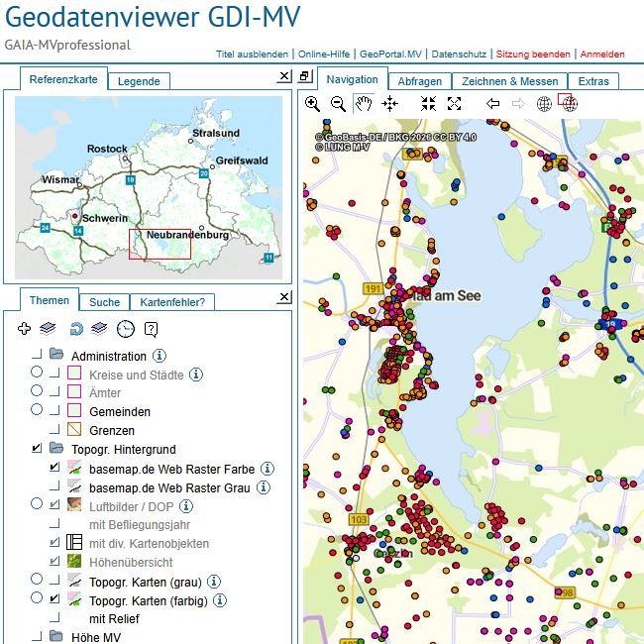The height and width of the screenshot is (644, 644).
Task: Click the Titel ausblenden link
Action: (253, 54)
